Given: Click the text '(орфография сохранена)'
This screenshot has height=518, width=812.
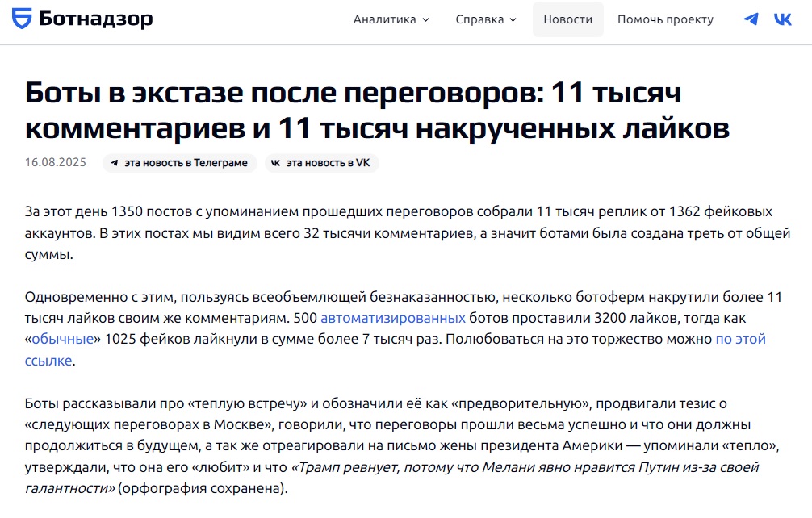Looking at the screenshot, I should 203,488.
